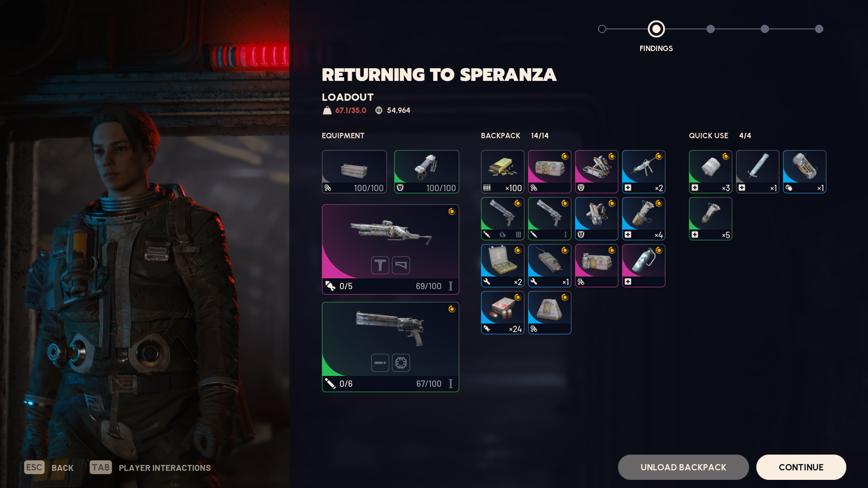Select the backpack item with 4 count
The height and width of the screenshot is (488, 868).
643,219
